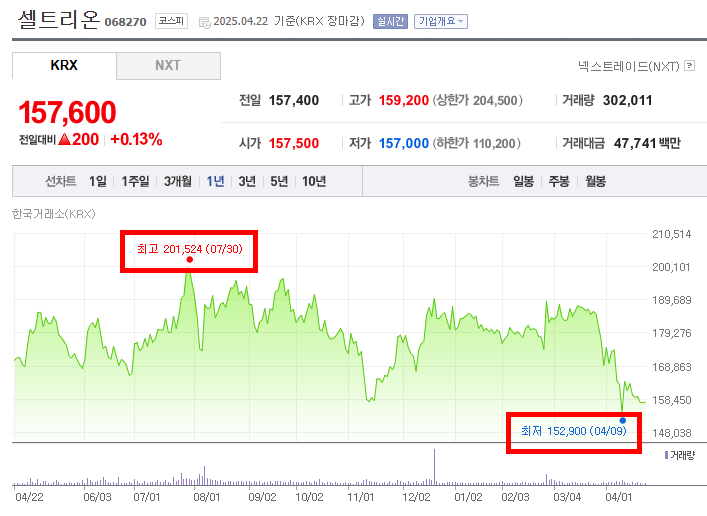
Task: Switch to the NXT tab
Action: pos(168,65)
